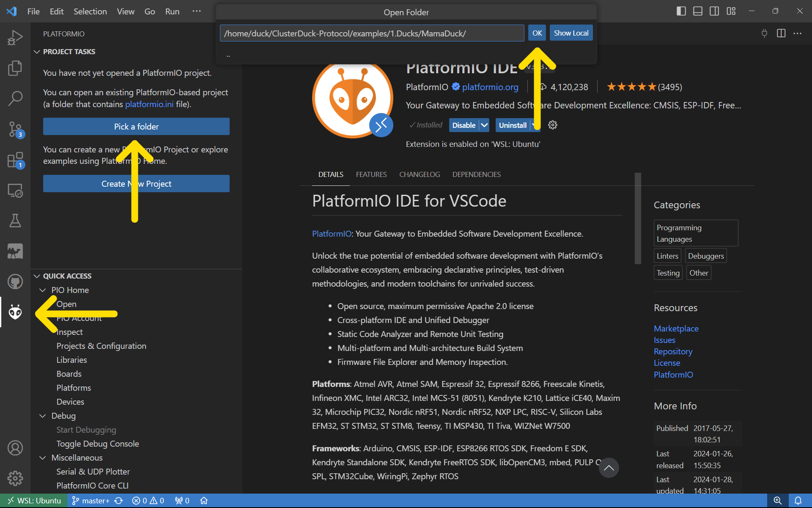This screenshot has width=812, height=508.
Task: Open the title bar overflow menu dots
Action: [197, 11]
